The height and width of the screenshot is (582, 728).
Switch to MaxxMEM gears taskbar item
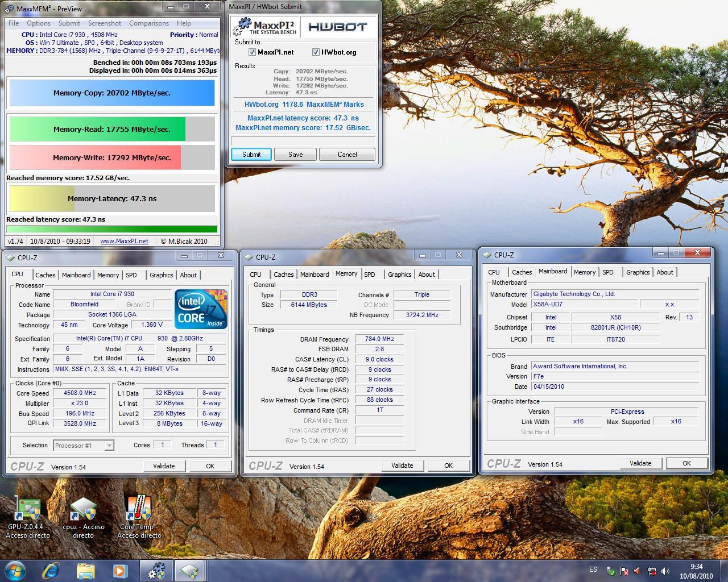tap(156, 571)
